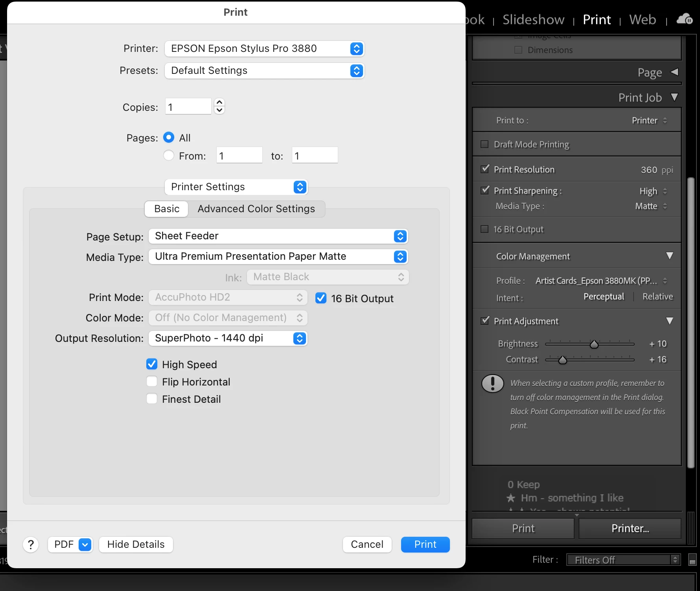The height and width of the screenshot is (591, 700).
Task: Open the Media Type paper dropdown
Action: [x=278, y=257]
